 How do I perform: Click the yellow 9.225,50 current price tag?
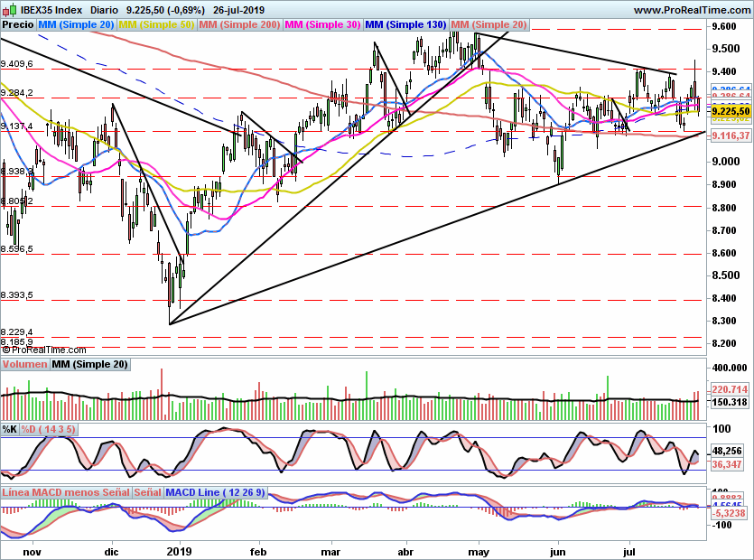pos(731,111)
